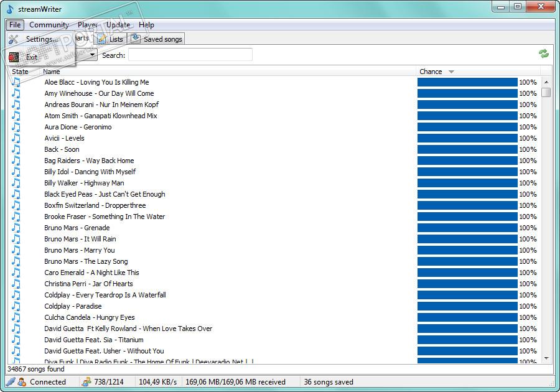Select David Guetta Feat. Usher - Without You
The width and height of the screenshot is (560, 392).
[104, 351]
